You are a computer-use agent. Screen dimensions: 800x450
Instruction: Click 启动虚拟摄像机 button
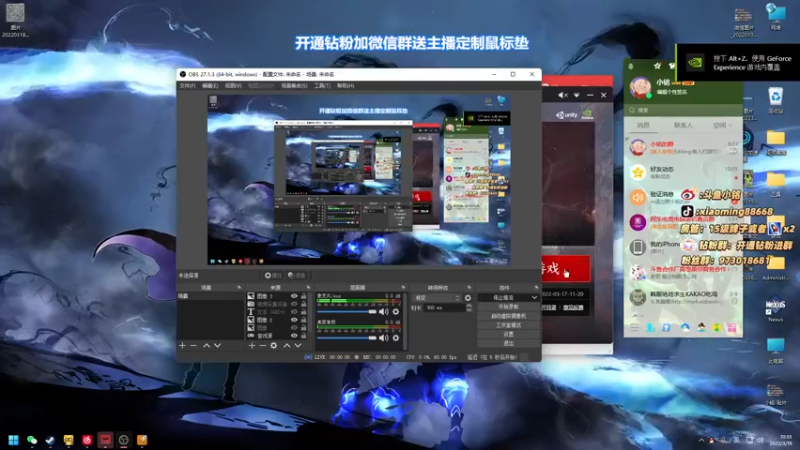pos(508,316)
